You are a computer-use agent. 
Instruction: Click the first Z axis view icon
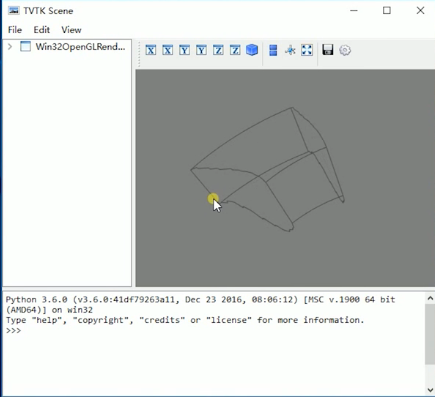click(218, 50)
